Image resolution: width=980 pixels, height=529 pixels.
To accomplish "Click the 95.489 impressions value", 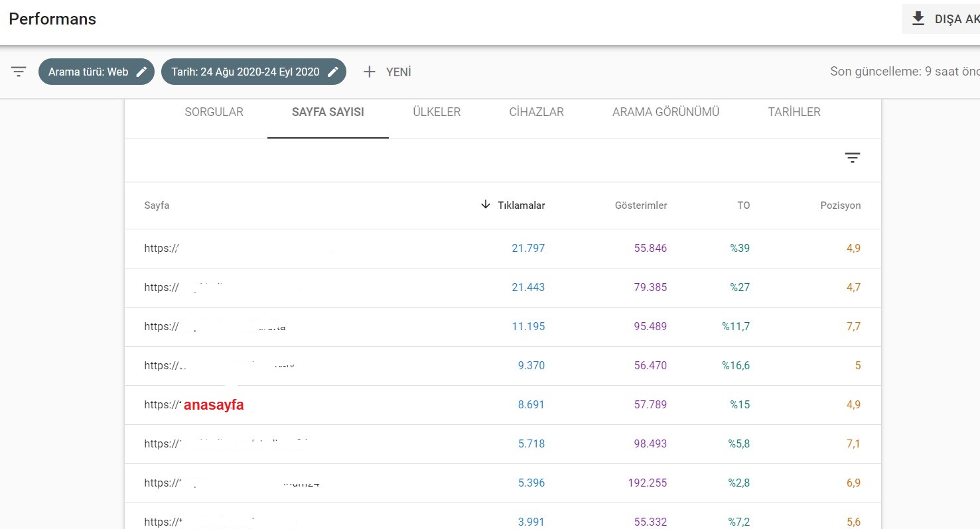I will point(651,327).
